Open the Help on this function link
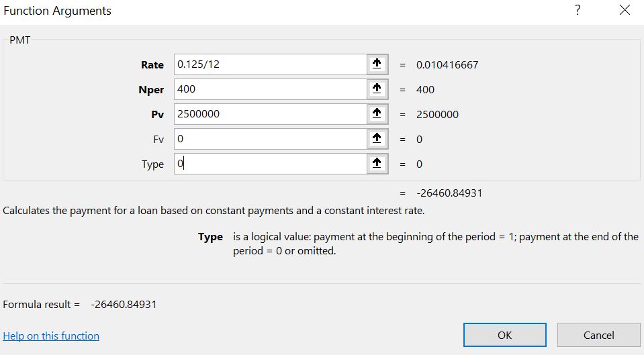The height and width of the screenshot is (355, 644). click(51, 336)
